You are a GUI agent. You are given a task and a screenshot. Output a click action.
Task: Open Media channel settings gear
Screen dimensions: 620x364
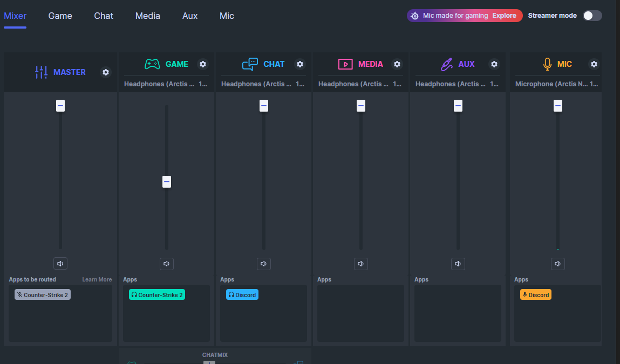pos(397,64)
